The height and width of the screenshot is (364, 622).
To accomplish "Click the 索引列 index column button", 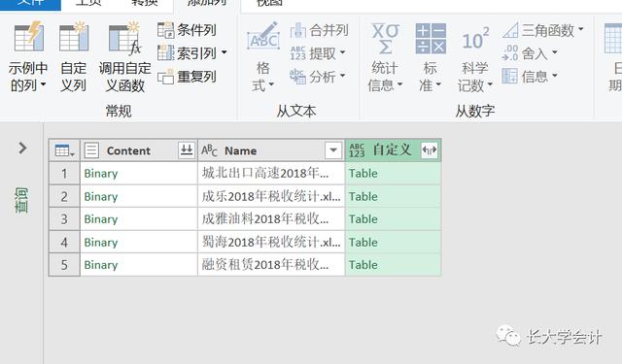I will (187, 52).
